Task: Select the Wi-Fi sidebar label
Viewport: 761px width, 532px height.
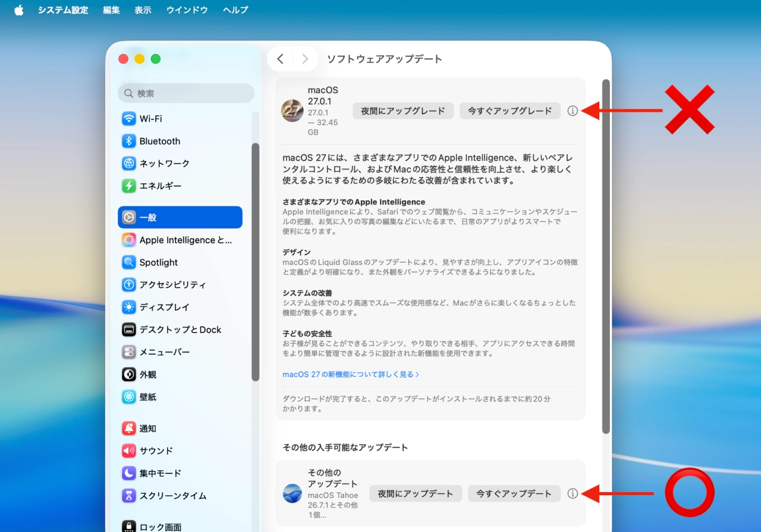Action: click(150, 118)
